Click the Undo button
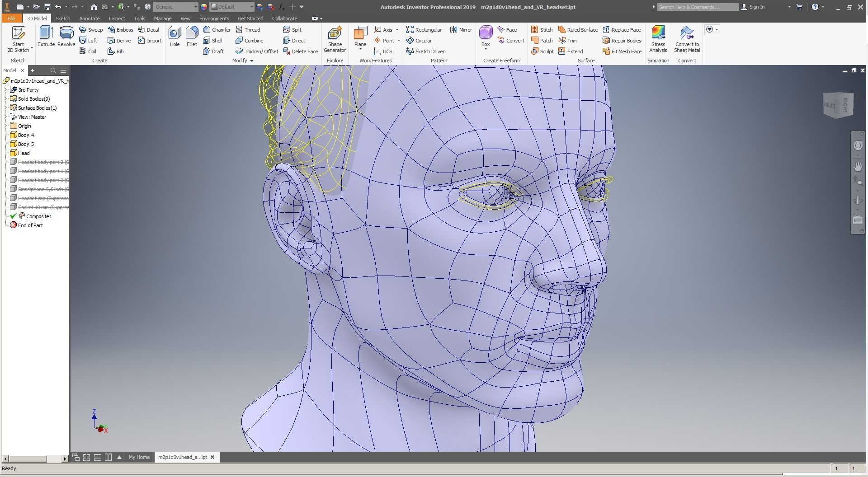The height and width of the screenshot is (477, 868). (x=58, y=7)
